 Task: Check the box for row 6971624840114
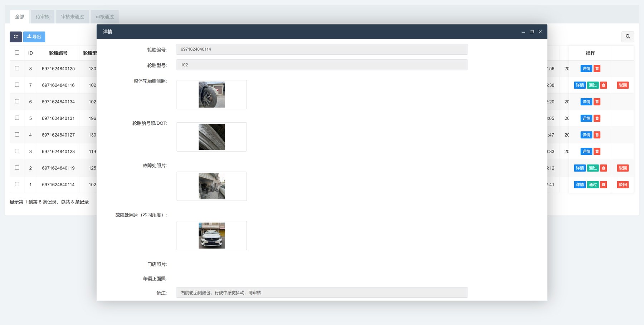[x=17, y=184]
